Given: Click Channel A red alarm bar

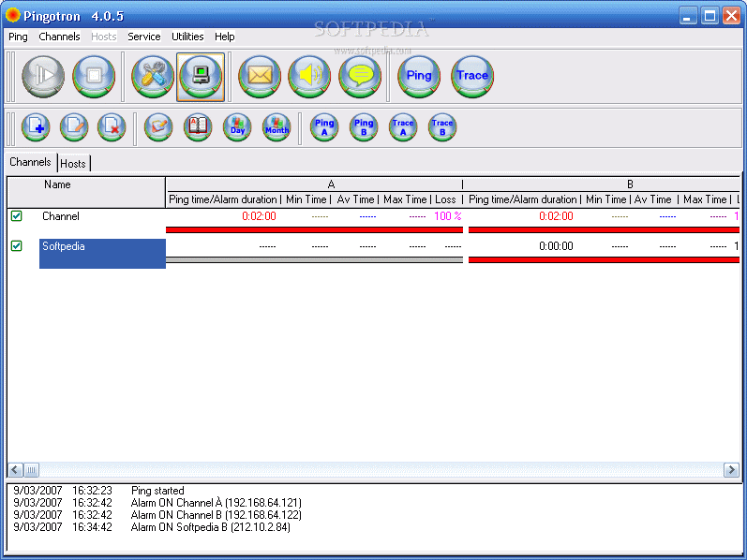Looking at the screenshot, I should click(x=314, y=230).
